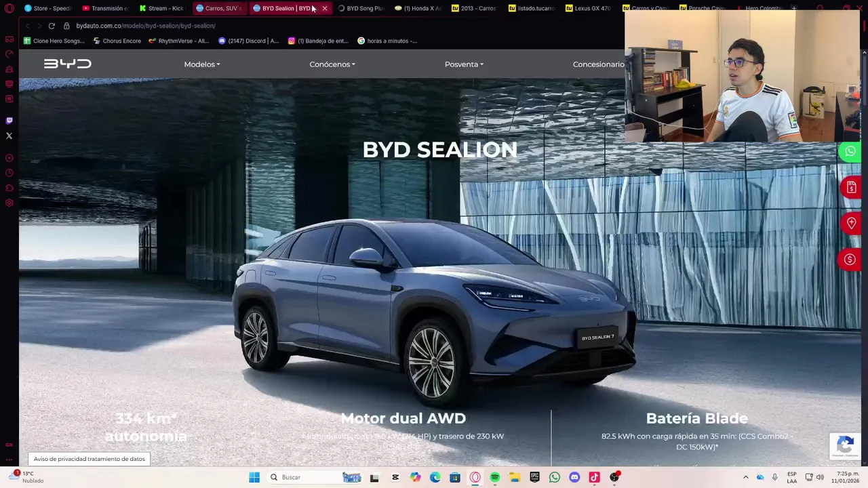Launch Spotify from the taskbar
The height and width of the screenshot is (488, 868).
[495, 477]
